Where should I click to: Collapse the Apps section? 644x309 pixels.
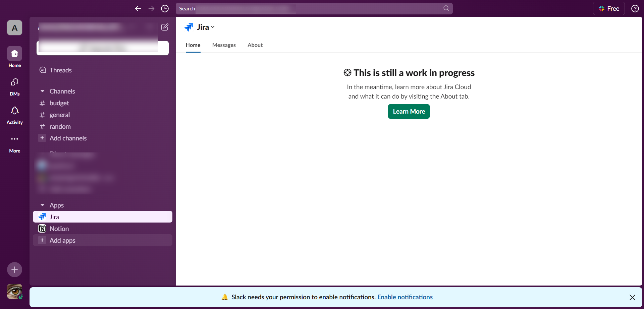[42, 205]
